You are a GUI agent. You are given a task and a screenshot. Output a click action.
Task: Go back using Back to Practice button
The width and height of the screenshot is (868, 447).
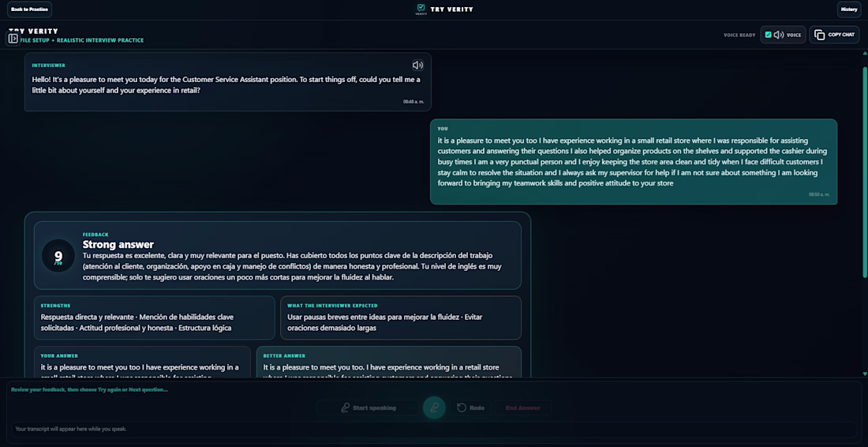click(x=29, y=9)
